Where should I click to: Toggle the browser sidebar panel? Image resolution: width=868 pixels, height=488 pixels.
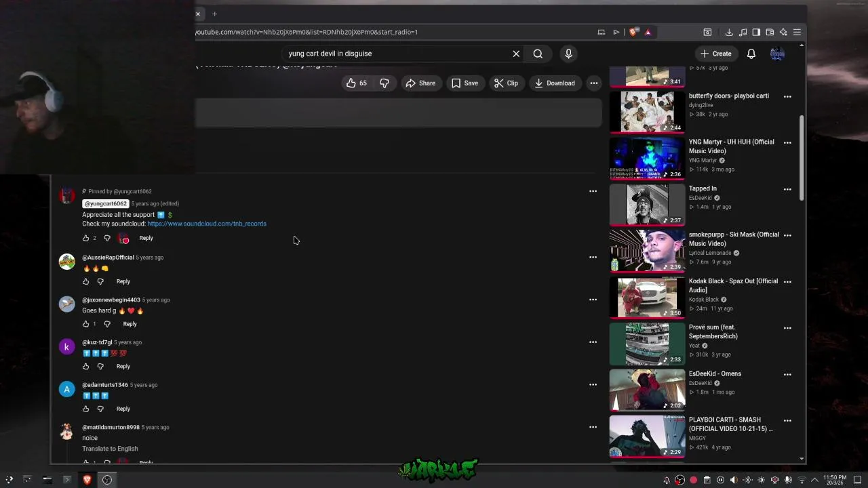pyautogui.click(x=756, y=32)
